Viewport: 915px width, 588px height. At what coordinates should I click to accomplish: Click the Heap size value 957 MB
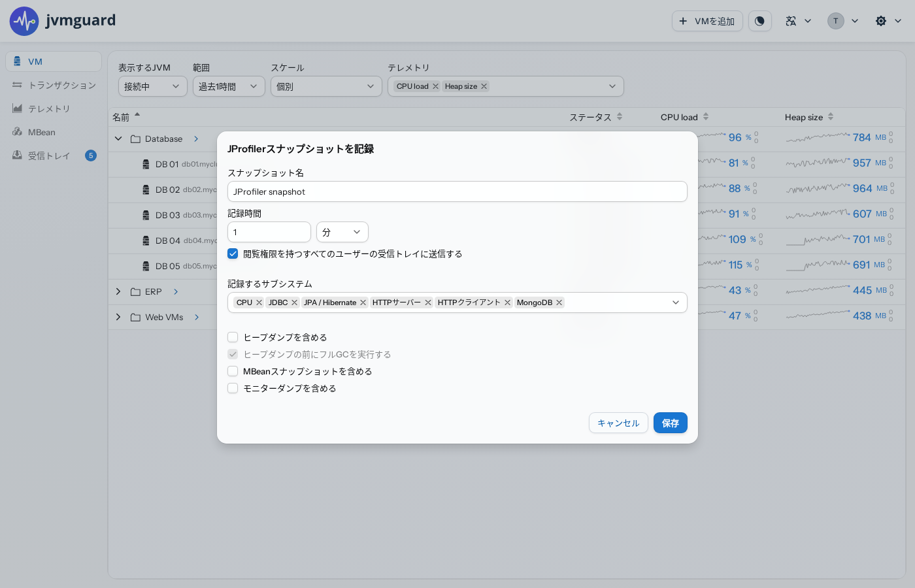869,163
